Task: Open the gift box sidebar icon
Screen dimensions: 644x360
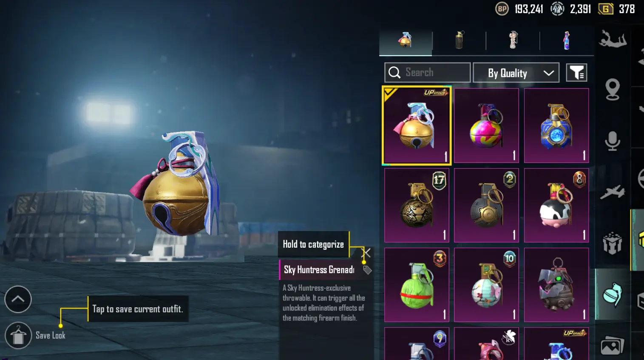Action: (x=613, y=243)
